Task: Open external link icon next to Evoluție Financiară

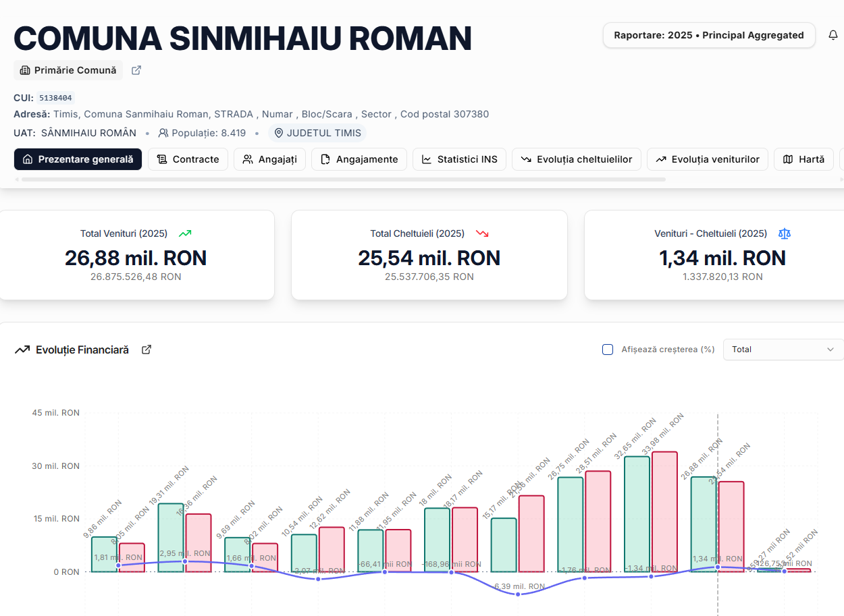Action: click(147, 349)
